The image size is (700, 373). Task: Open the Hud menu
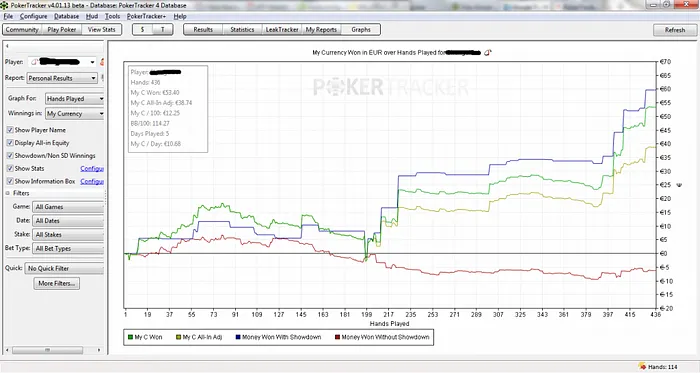[x=92, y=16]
